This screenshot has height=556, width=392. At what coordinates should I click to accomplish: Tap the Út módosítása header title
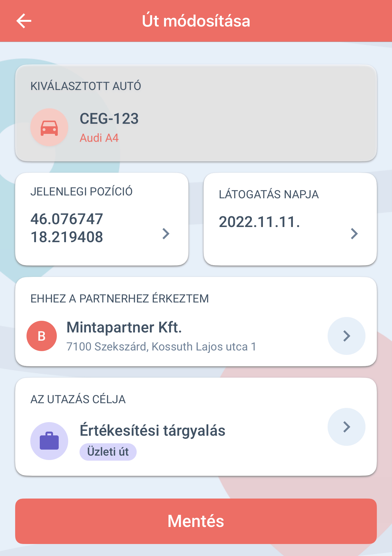tap(196, 21)
